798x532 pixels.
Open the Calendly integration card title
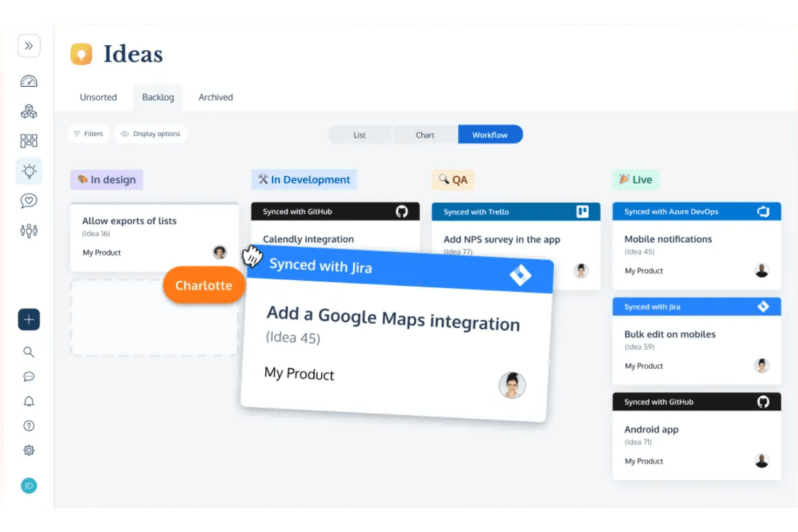[308, 239]
